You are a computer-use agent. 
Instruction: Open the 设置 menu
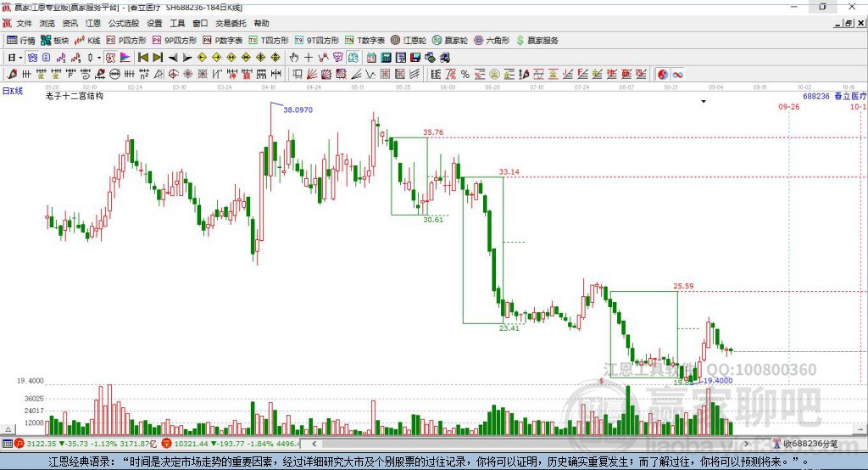click(154, 23)
